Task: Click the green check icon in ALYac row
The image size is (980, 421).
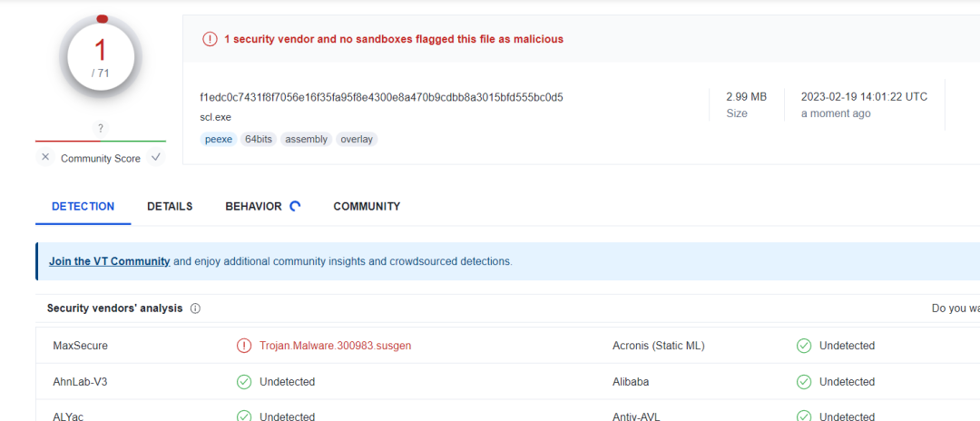Action: pyautogui.click(x=244, y=416)
